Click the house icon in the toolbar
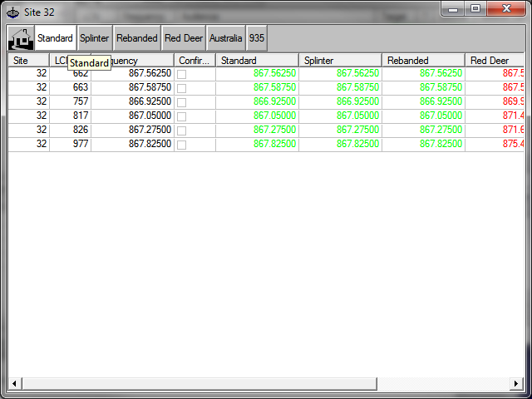Image resolution: width=532 pixels, height=399 pixels. (21, 38)
